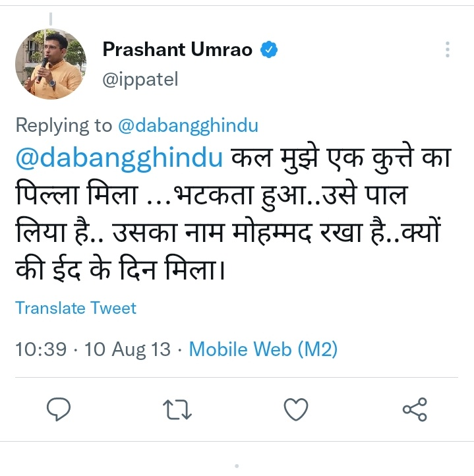
Task: Retweet this tweet using the arrows icon
Action: (x=177, y=410)
